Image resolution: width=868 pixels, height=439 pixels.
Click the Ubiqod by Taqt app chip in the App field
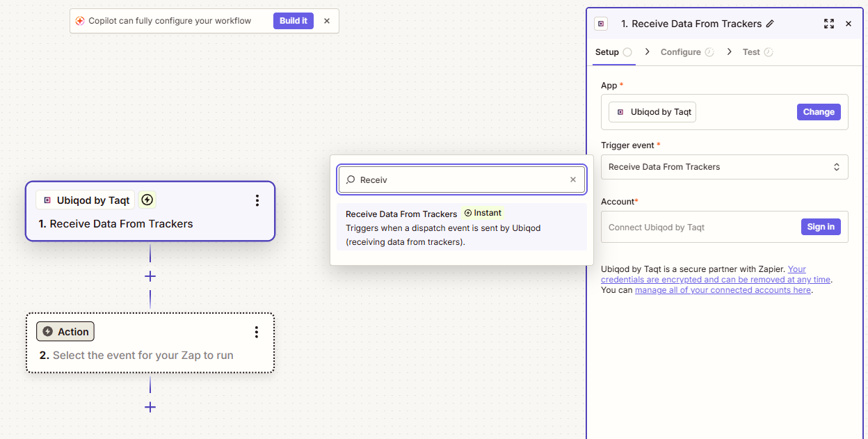click(652, 112)
